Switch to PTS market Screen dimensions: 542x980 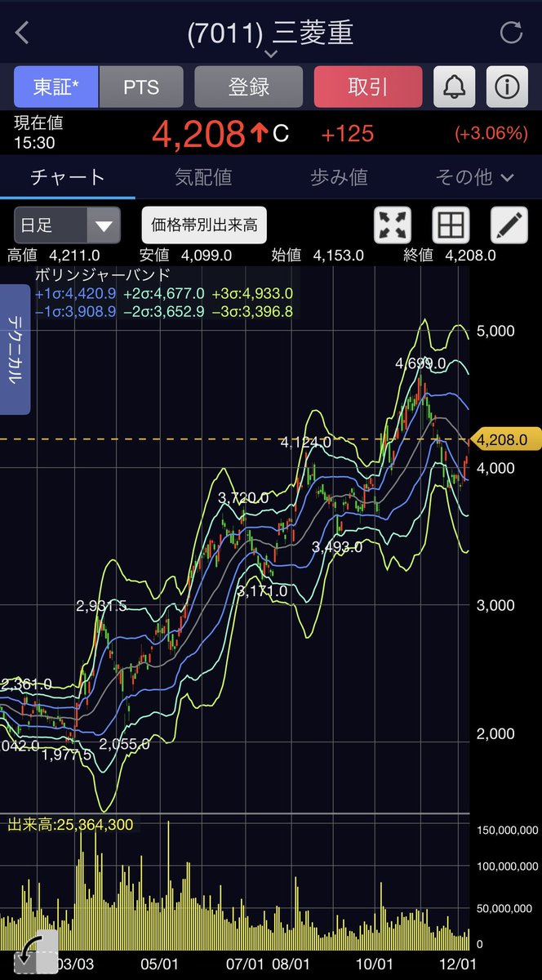(x=141, y=87)
